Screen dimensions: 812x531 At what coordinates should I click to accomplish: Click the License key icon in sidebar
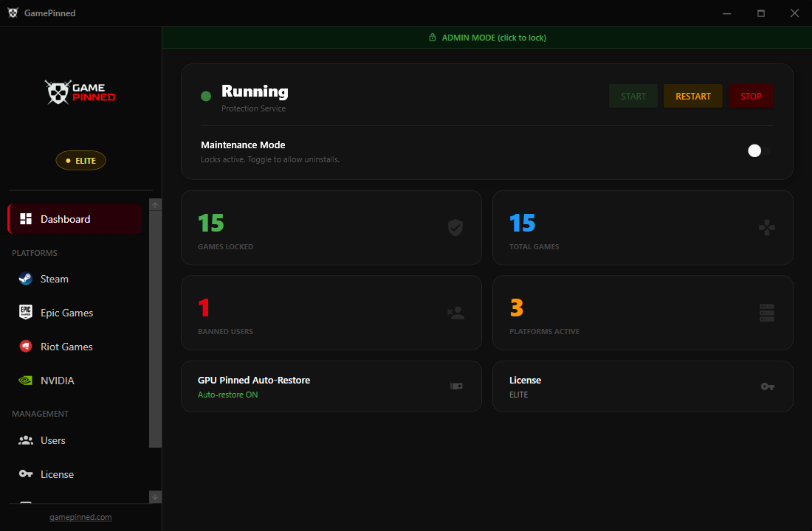(26, 474)
